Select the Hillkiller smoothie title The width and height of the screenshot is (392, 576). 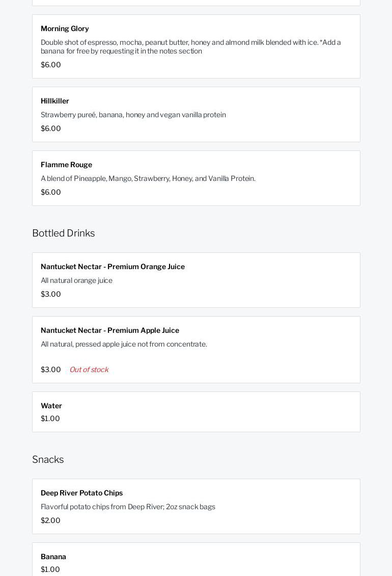(x=55, y=101)
